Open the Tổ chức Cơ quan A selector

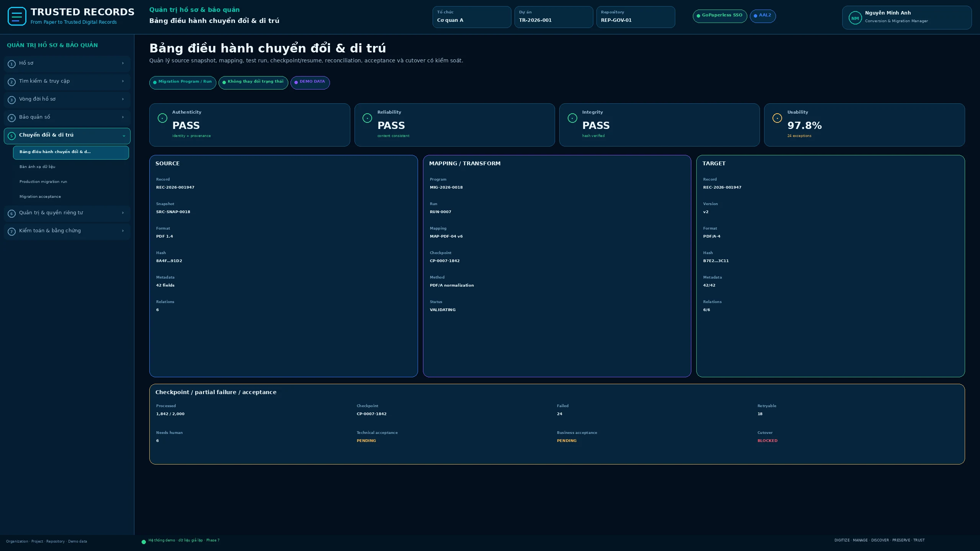pos(472,17)
